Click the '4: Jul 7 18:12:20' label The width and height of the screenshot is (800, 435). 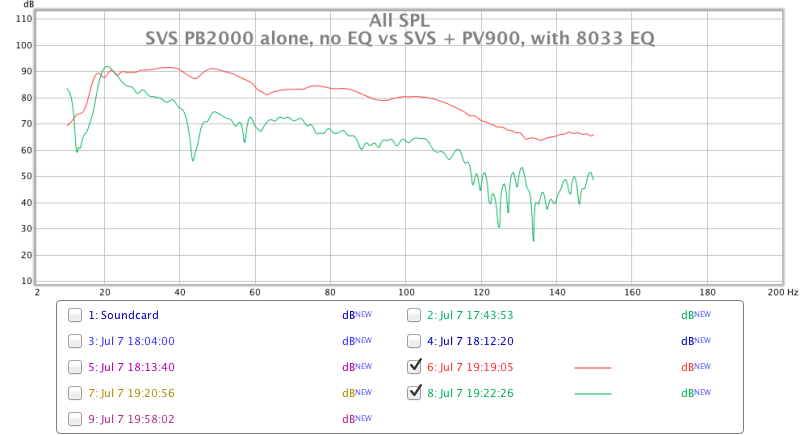pyautogui.click(x=470, y=341)
